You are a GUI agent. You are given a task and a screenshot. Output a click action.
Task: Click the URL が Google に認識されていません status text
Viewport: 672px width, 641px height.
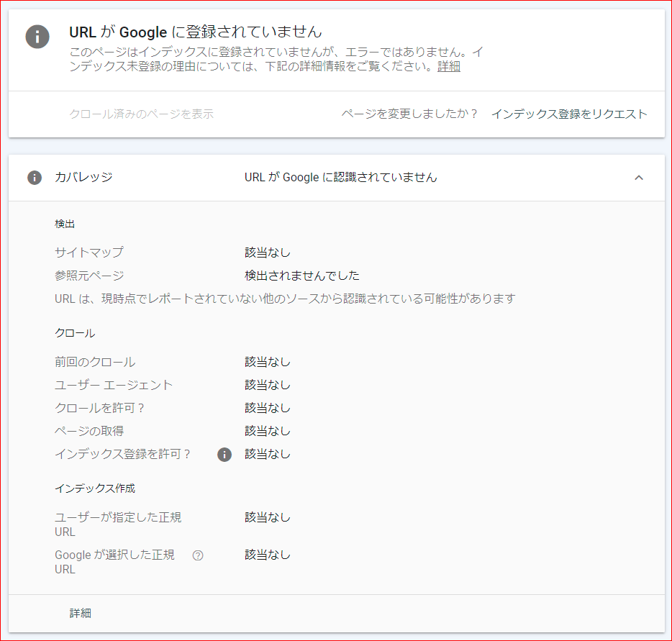[x=340, y=177]
